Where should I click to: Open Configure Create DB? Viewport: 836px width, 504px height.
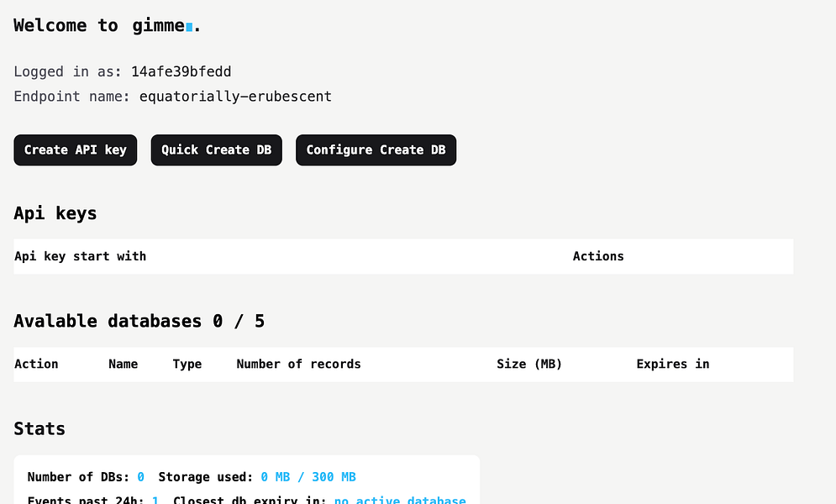click(376, 150)
